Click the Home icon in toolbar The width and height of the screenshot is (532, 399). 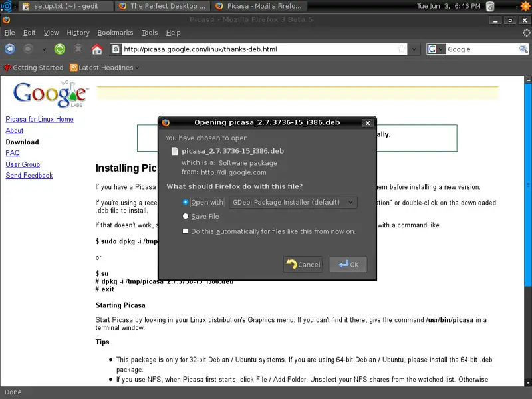96,49
